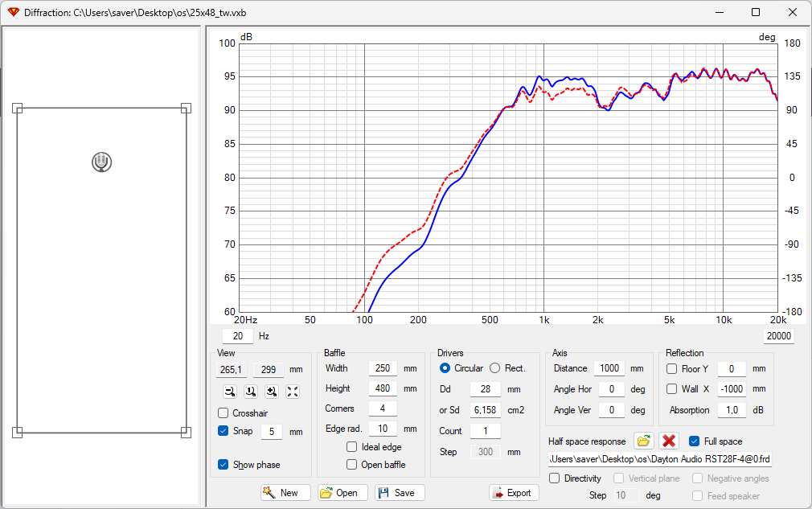Click the zoom out view icon
The image size is (812, 509).
(230, 392)
